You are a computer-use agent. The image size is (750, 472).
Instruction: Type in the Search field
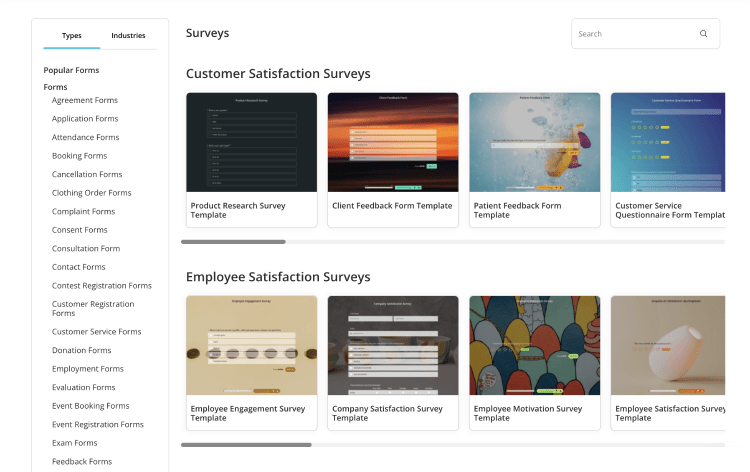point(635,34)
